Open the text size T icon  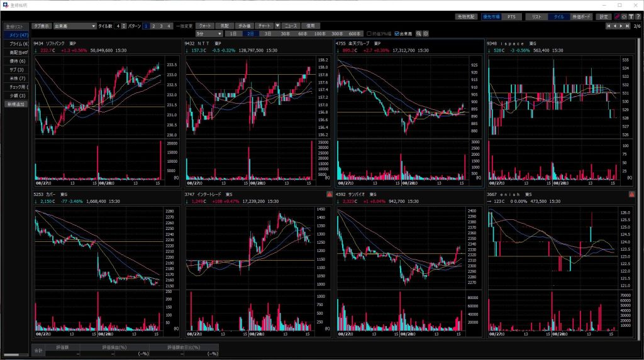coord(629,17)
